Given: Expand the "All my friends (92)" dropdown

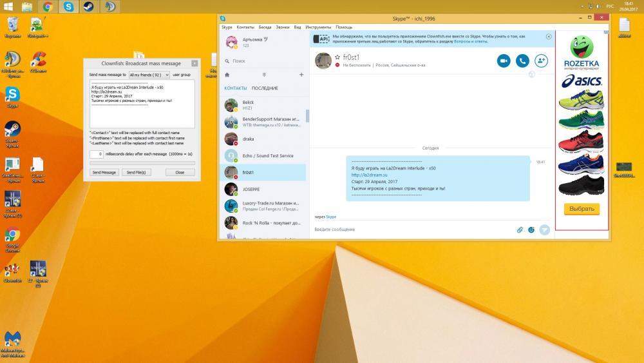Looking at the screenshot, I should (x=149, y=75).
